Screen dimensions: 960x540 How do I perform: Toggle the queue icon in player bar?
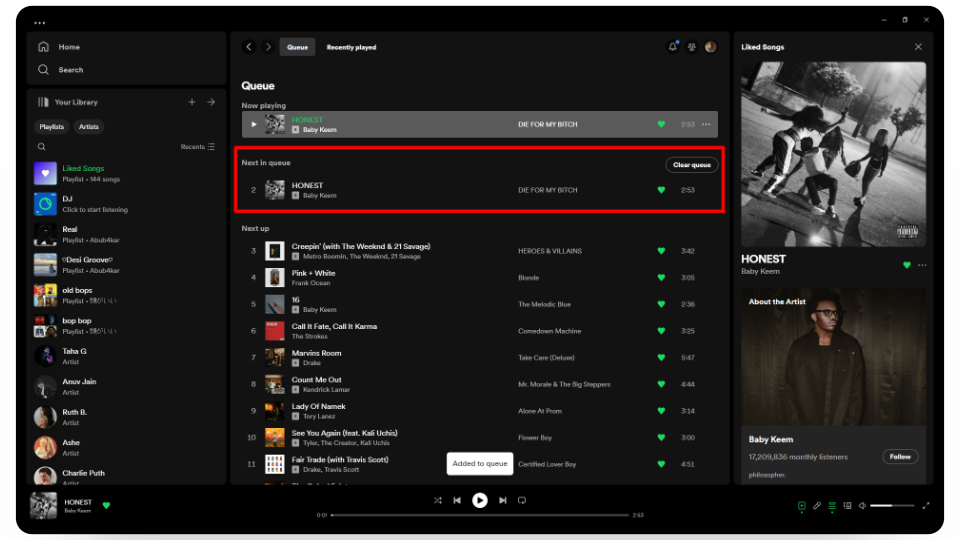point(832,506)
